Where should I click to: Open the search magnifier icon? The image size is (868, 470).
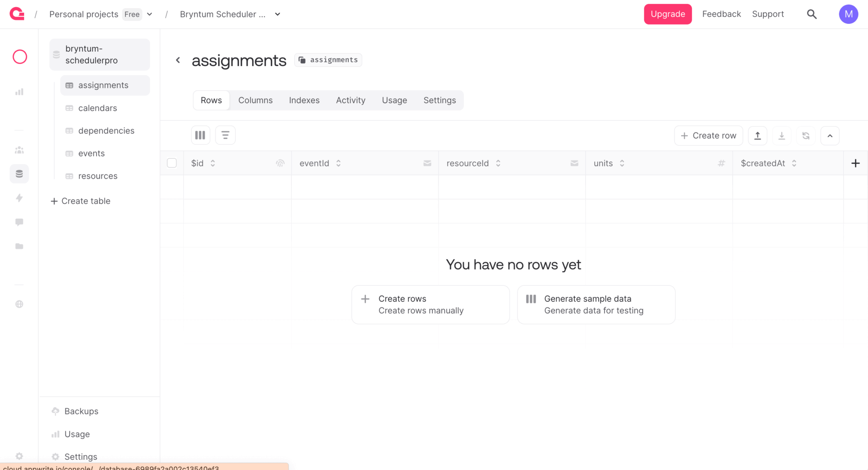pyautogui.click(x=812, y=14)
